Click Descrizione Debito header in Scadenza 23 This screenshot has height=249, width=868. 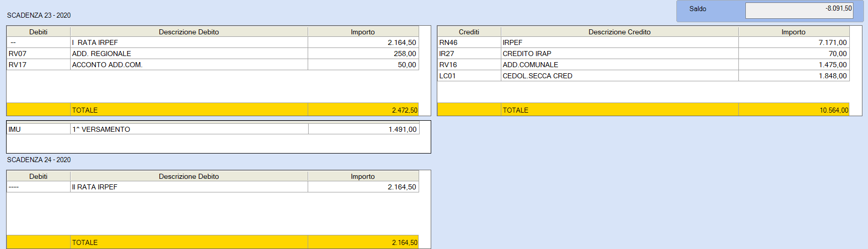point(189,32)
